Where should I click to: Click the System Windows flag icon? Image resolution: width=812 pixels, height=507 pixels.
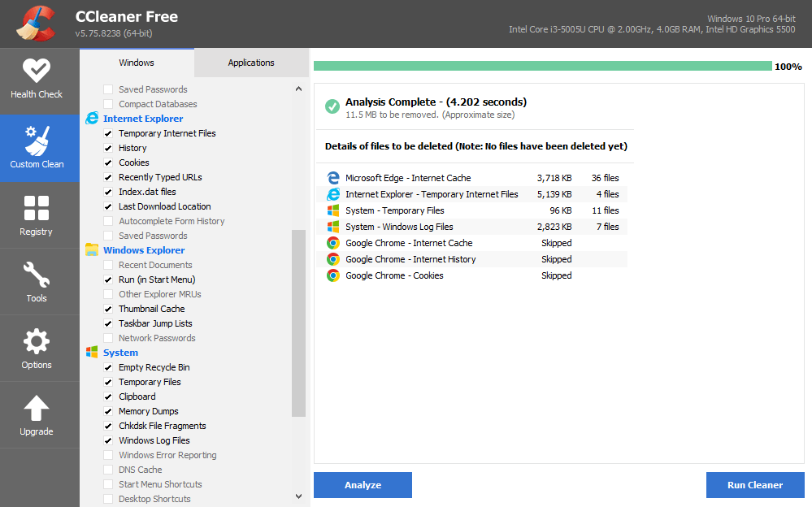92,352
